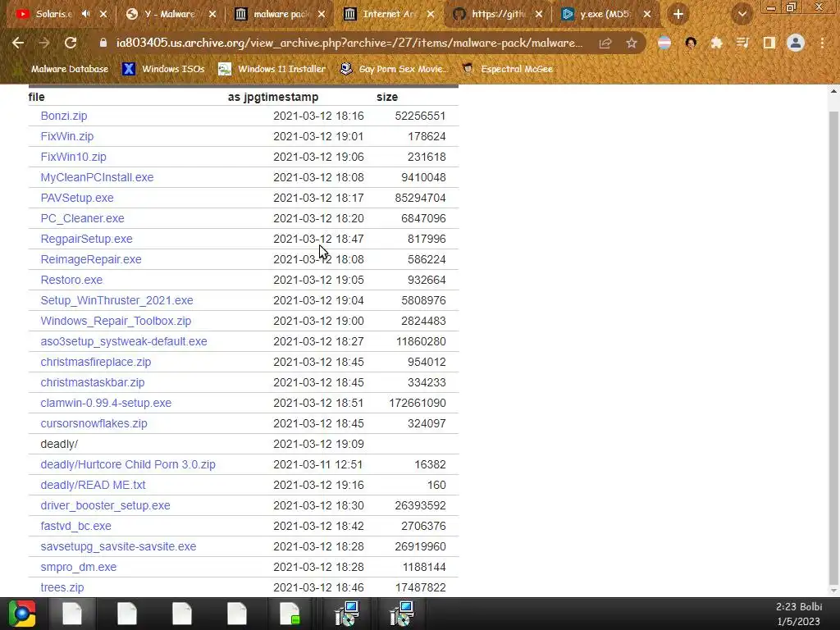
Task: Open the Chrome three-dot menu
Action: pos(822,43)
